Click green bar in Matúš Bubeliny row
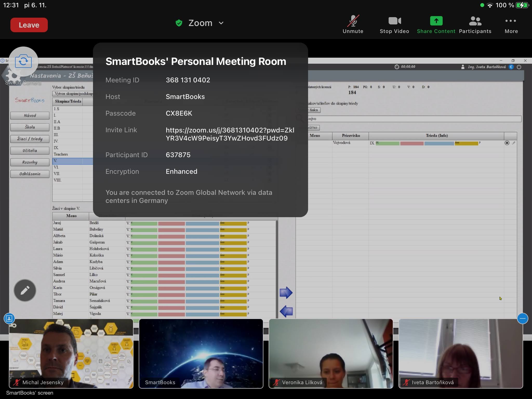Screen dimensions: 532x399 (144, 230)
